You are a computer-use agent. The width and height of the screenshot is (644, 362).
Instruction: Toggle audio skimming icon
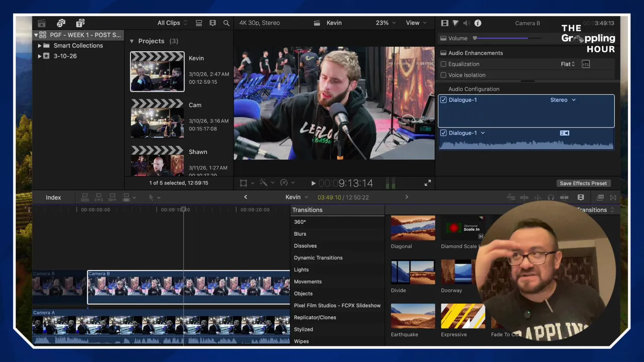(x=538, y=198)
